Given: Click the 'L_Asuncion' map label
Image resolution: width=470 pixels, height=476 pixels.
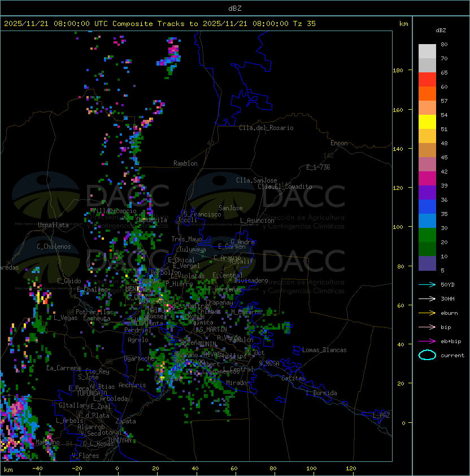Looking at the screenshot, I should (x=257, y=220).
